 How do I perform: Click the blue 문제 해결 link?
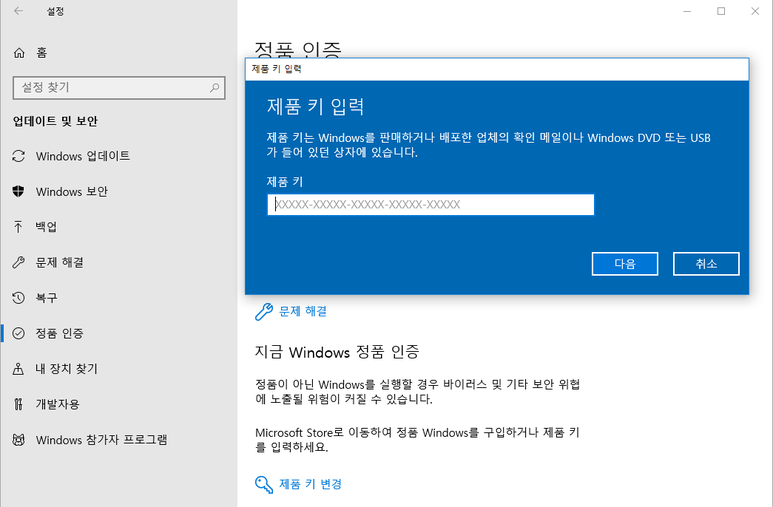coord(303,311)
